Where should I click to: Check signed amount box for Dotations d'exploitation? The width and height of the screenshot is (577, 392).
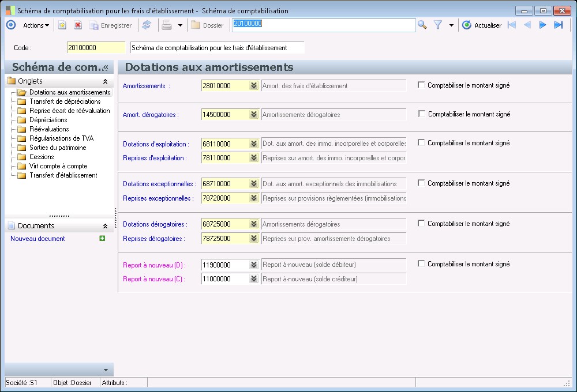tap(421, 143)
